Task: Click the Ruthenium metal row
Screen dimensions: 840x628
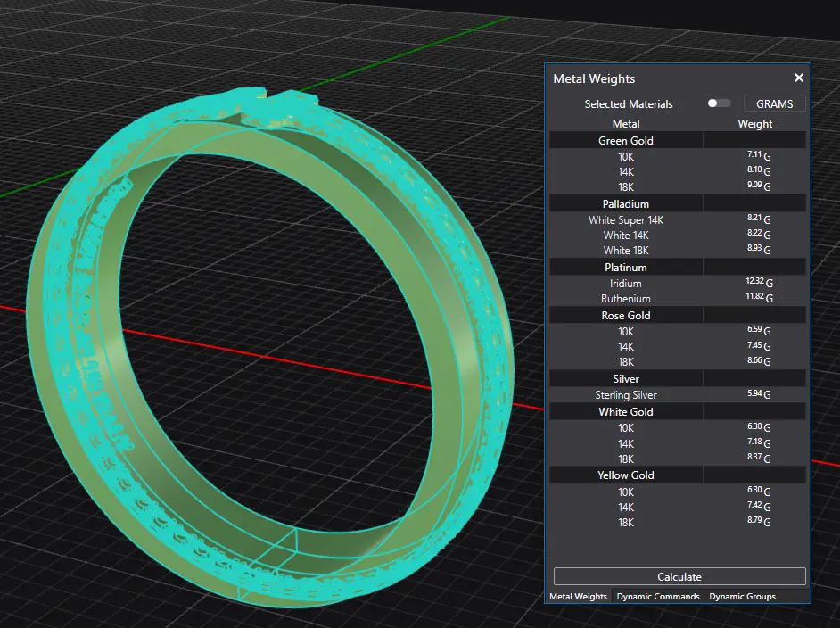Action: coord(626,299)
